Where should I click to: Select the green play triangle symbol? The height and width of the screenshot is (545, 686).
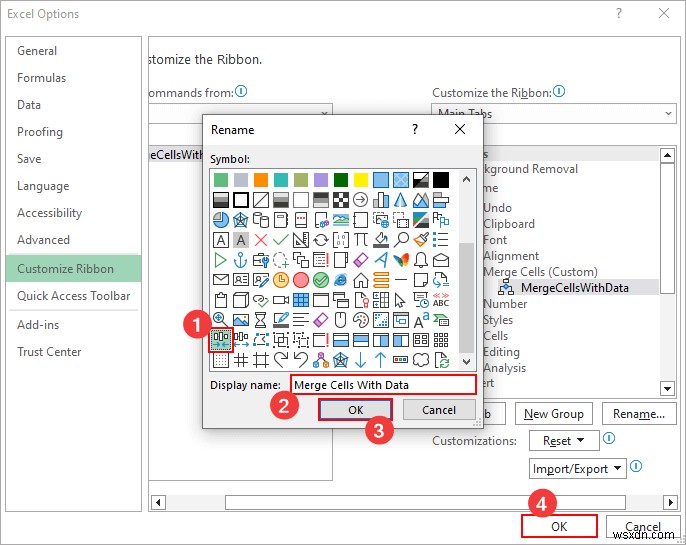click(x=221, y=260)
